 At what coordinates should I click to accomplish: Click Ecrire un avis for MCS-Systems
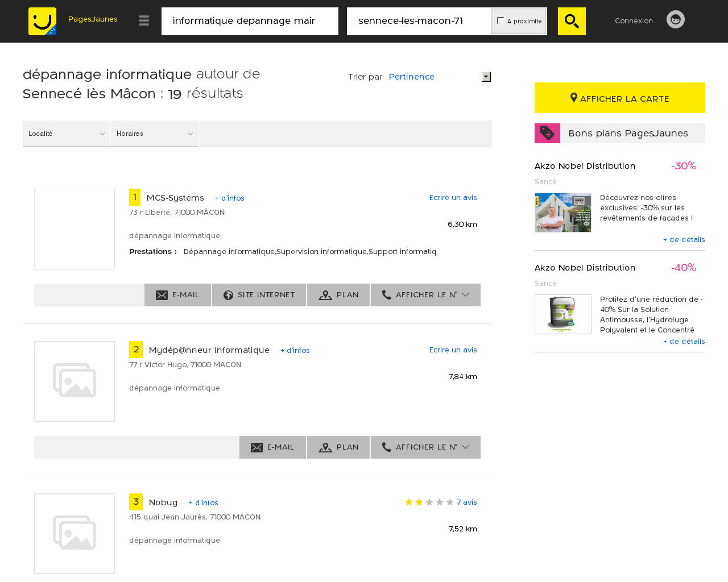point(453,198)
